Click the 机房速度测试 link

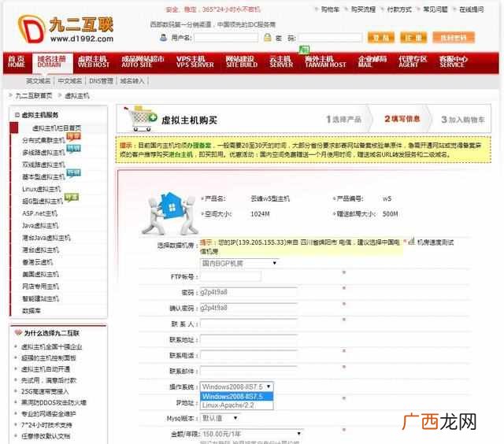(435, 242)
